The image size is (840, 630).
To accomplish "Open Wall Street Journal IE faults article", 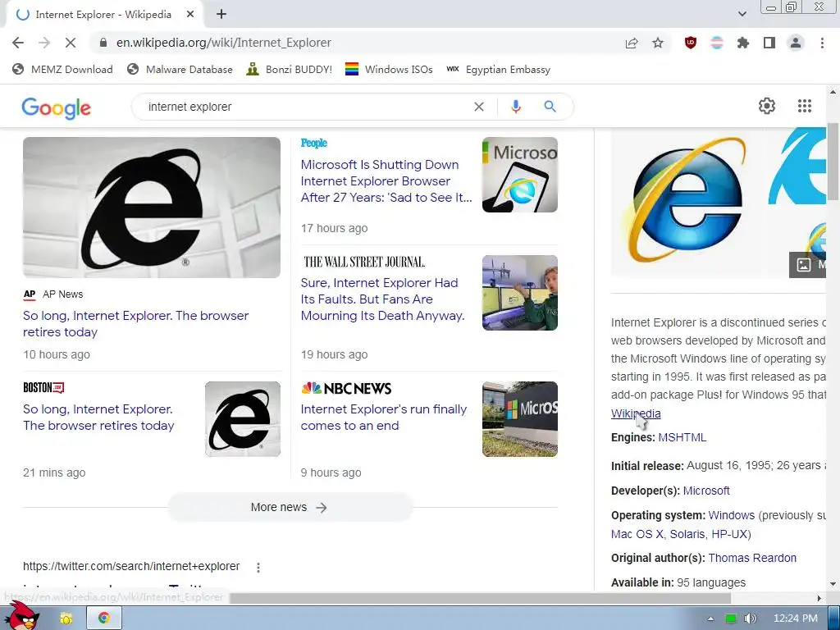I will point(382,299).
